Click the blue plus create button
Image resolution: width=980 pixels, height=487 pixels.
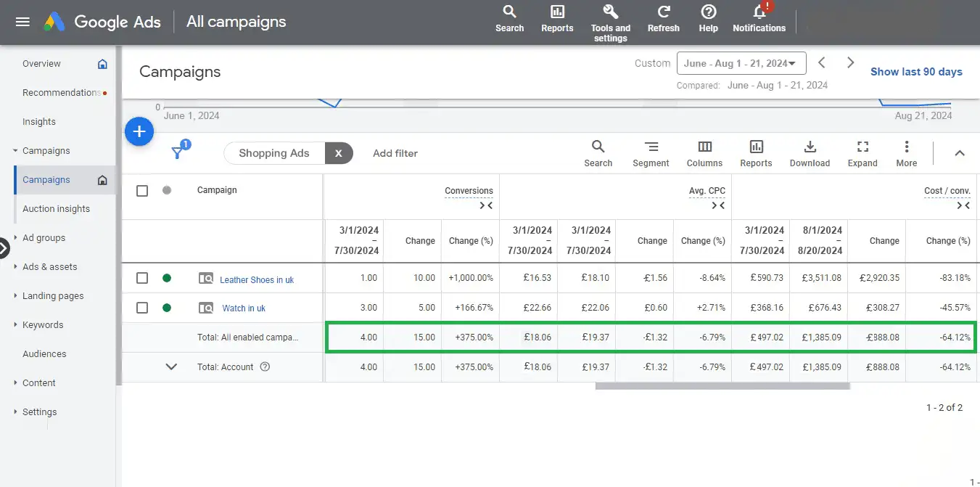pyautogui.click(x=139, y=131)
